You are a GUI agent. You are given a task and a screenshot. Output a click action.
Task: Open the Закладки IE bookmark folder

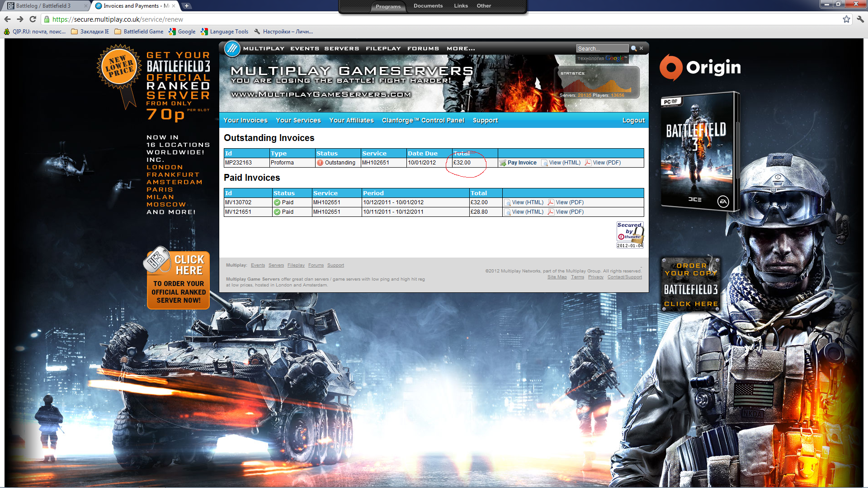click(90, 32)
